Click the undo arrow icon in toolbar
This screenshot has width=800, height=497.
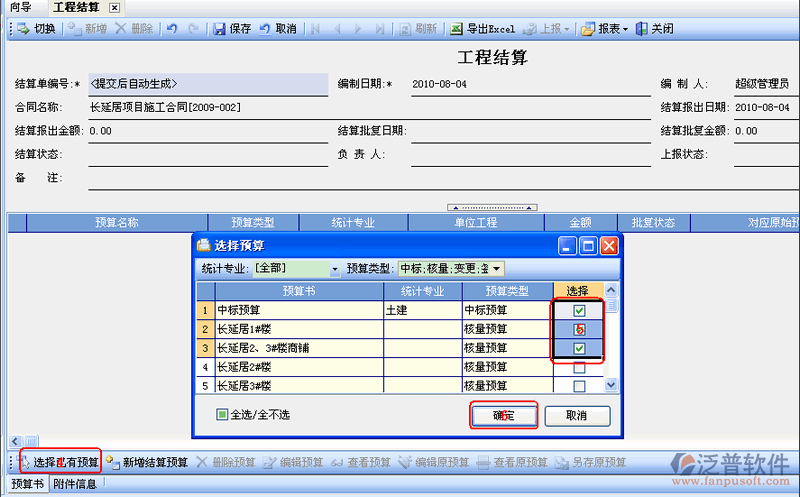coord(171,29)
